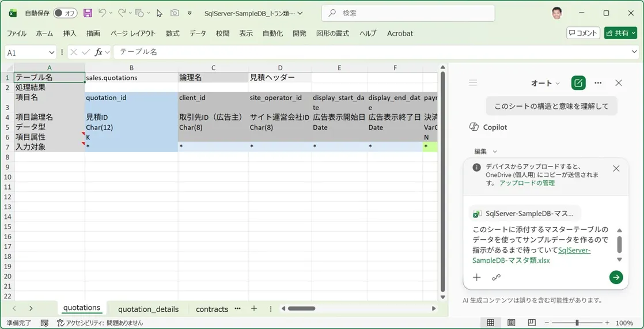Select column header C
This screenshot has width=644, height=329.
pyautogui.click(x=213, y=68)
